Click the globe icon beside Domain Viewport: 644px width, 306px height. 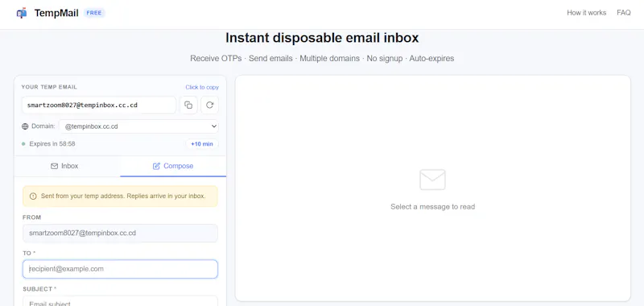pyautogui.click(x=25, y=126)
